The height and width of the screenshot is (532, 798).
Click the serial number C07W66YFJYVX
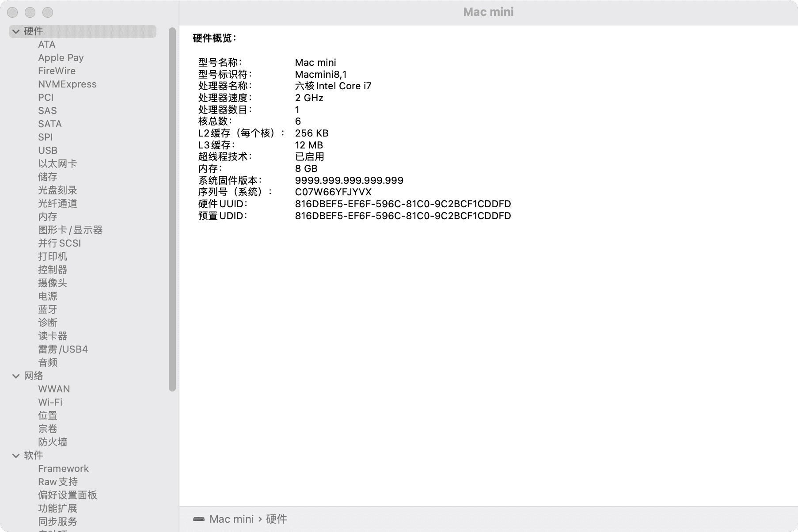[x=333, y=192]
